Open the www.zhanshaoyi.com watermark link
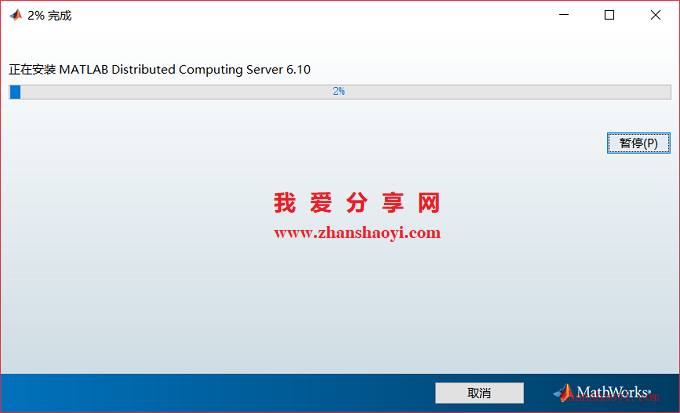This screenshot has width=680, height=413. 357,233
